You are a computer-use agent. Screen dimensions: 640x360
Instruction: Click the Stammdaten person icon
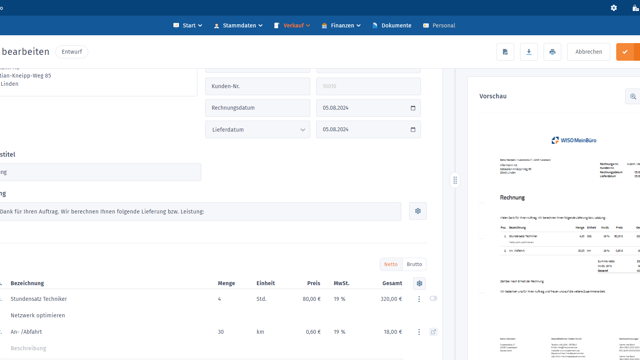tap(216, 25)
